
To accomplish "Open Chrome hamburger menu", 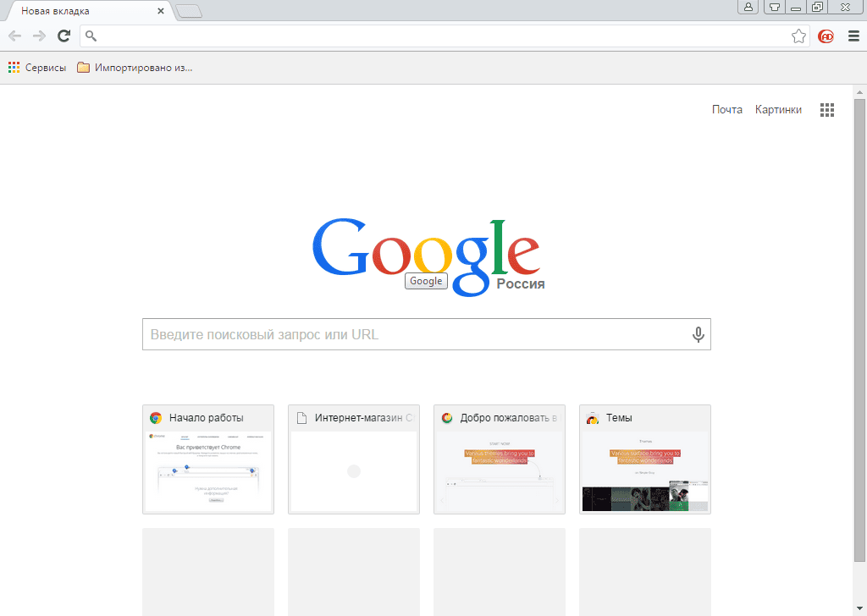I will [853, 36].
